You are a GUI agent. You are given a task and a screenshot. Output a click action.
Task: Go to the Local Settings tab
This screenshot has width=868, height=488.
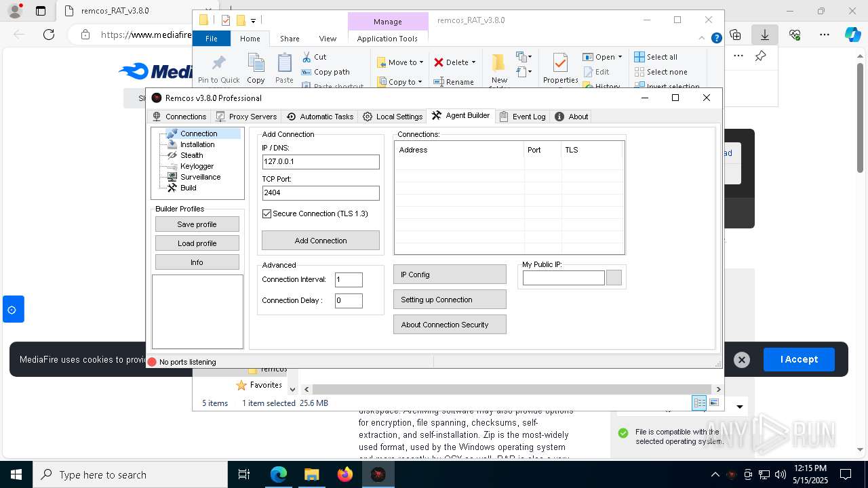393,117
